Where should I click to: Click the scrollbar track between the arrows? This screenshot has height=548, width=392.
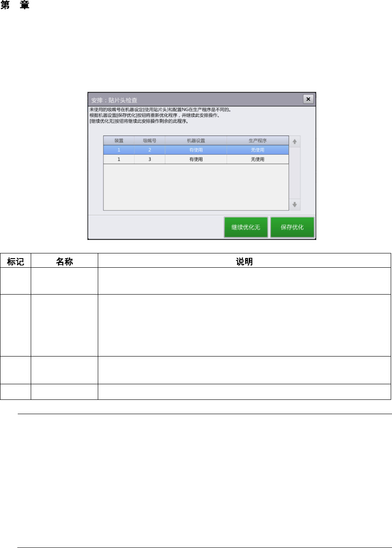pyautogui.click(x=295, y=173)
